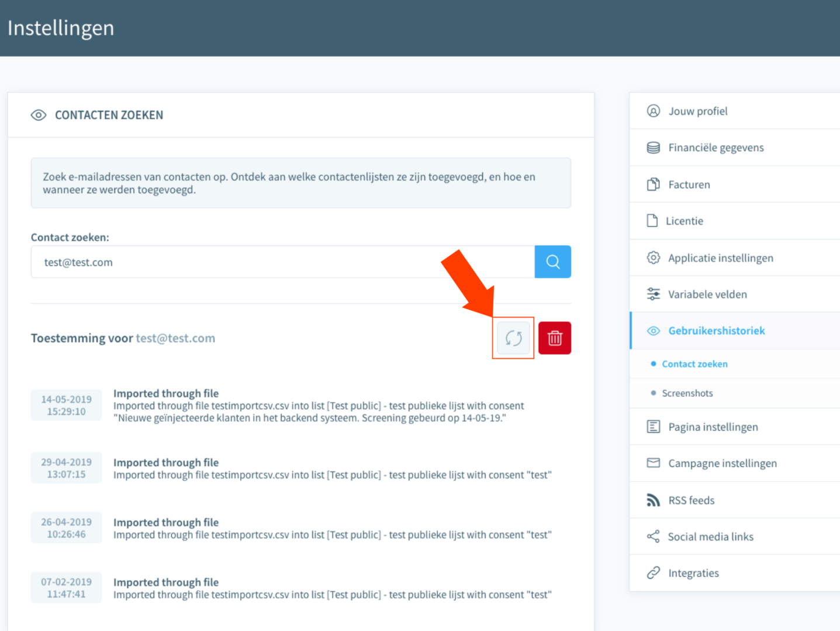This screenshot has height=631, width=840.
Task: Click the 14-05-2019 timestamp badge
Action: tap(66, 405)
